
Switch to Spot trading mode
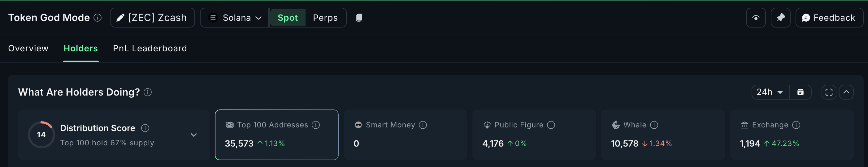click(x=287, y=18)
